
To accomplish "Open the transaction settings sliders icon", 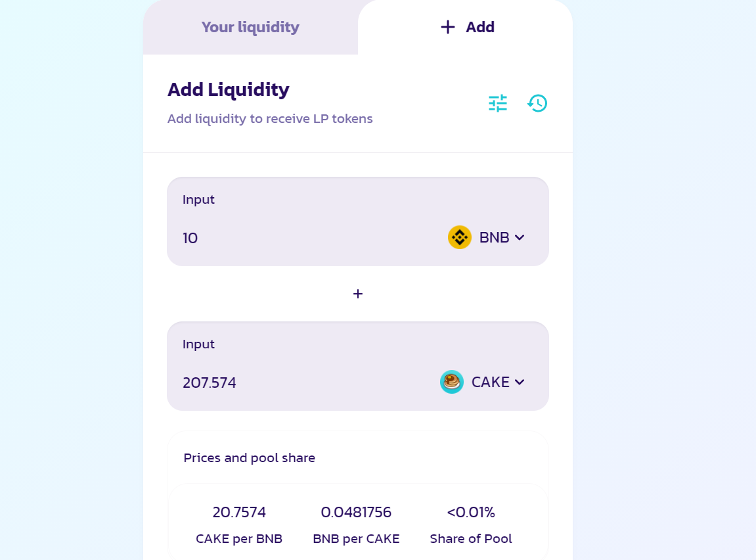I will [x=498, y=103].
